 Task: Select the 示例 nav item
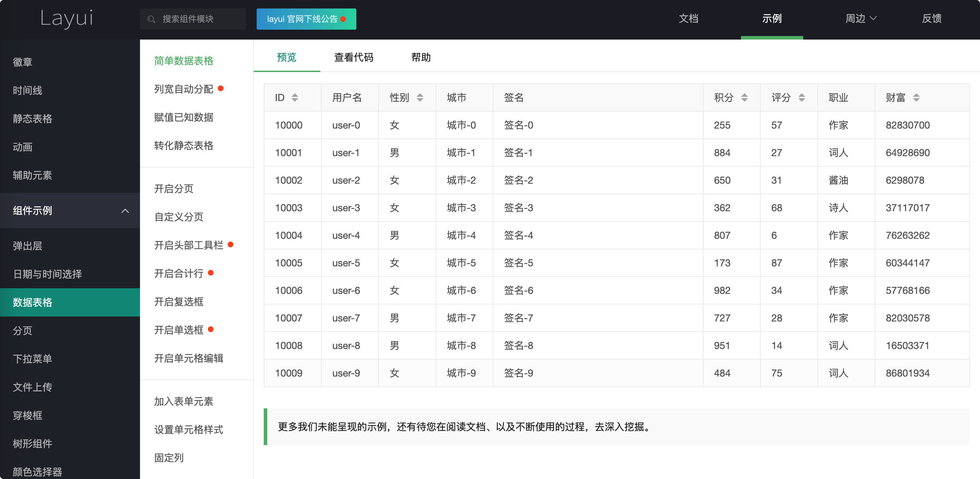pos(772,19)
